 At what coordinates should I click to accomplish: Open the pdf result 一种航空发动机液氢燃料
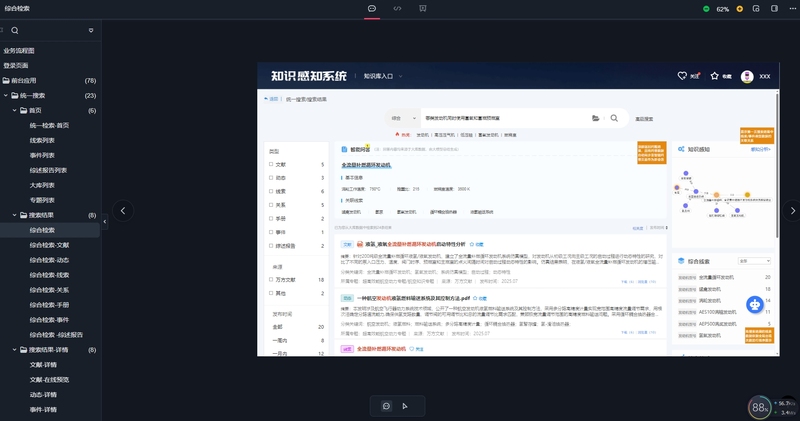click(x=413, y=298)
